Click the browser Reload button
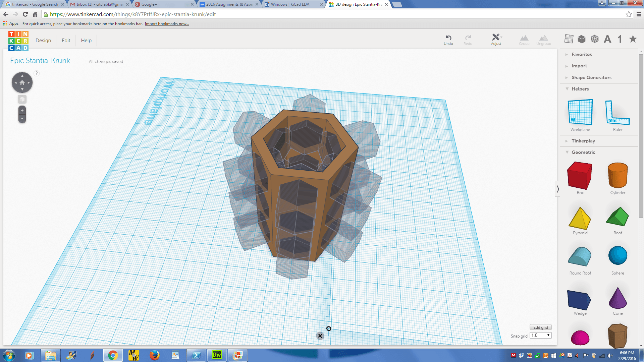644x362 pixels. tap(25, 14)
